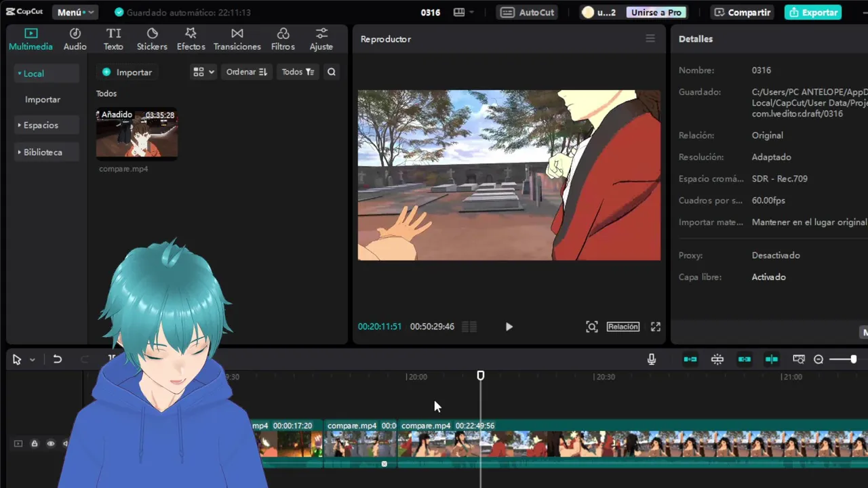
Task: Click the Importar button with green plus
Action: [x=127, y=72]
